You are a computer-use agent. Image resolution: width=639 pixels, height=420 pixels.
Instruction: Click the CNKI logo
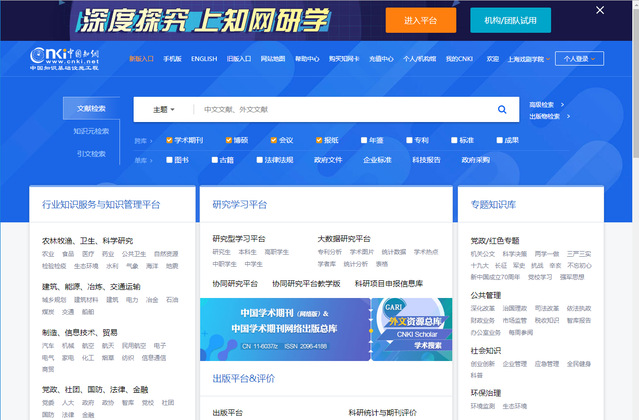(64, 59)
